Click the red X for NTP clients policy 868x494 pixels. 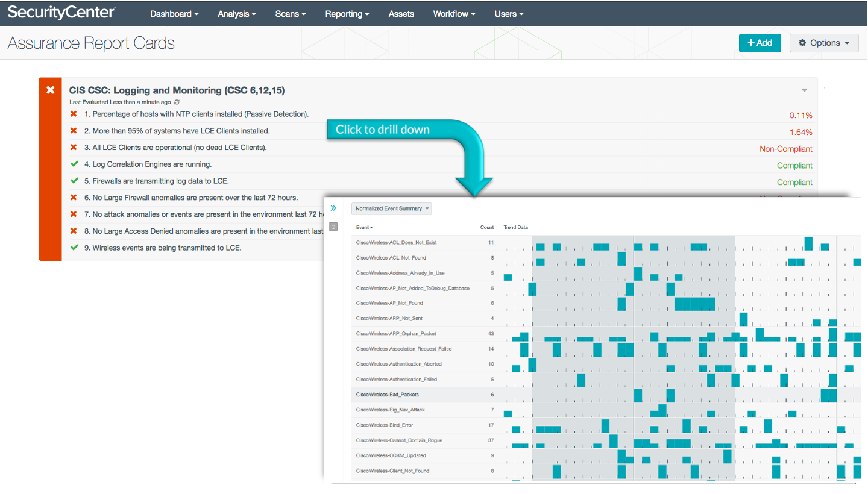pos(74,114)
